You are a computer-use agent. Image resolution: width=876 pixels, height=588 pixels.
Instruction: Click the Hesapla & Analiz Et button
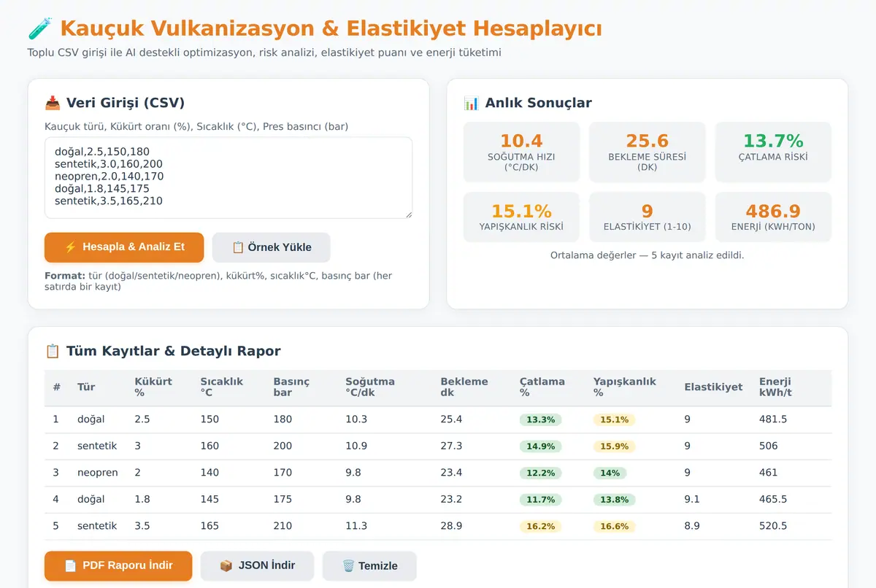point(124,247)
